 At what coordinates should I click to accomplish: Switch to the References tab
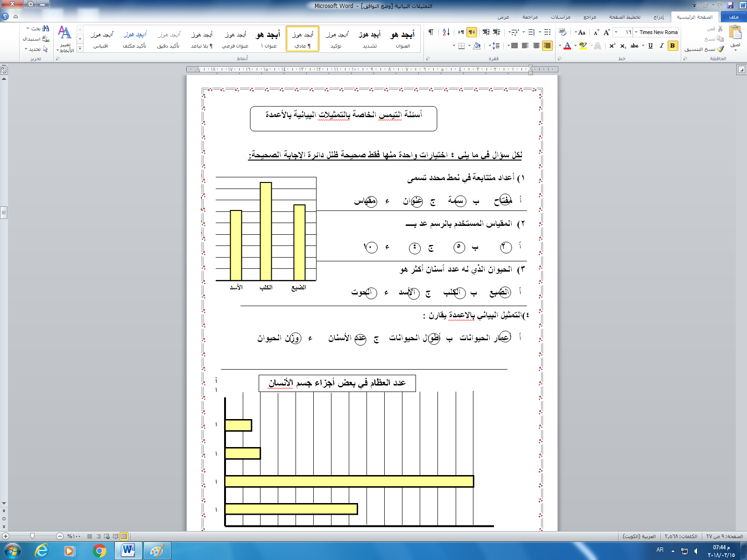(x=590, y=17)
